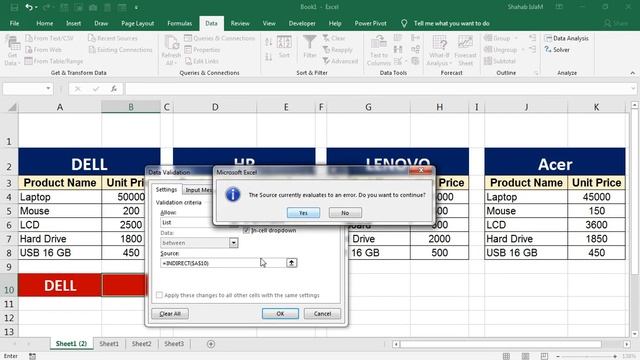Click the Tell me what you want to do box
The height and width of the screenshot is (360, 640).
point(451,23)
